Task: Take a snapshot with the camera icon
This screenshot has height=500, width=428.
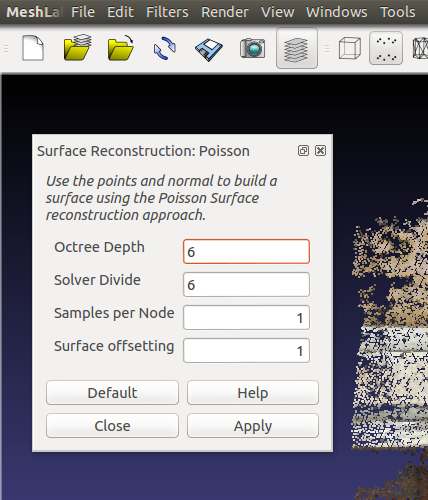Action: click(253, 49)
